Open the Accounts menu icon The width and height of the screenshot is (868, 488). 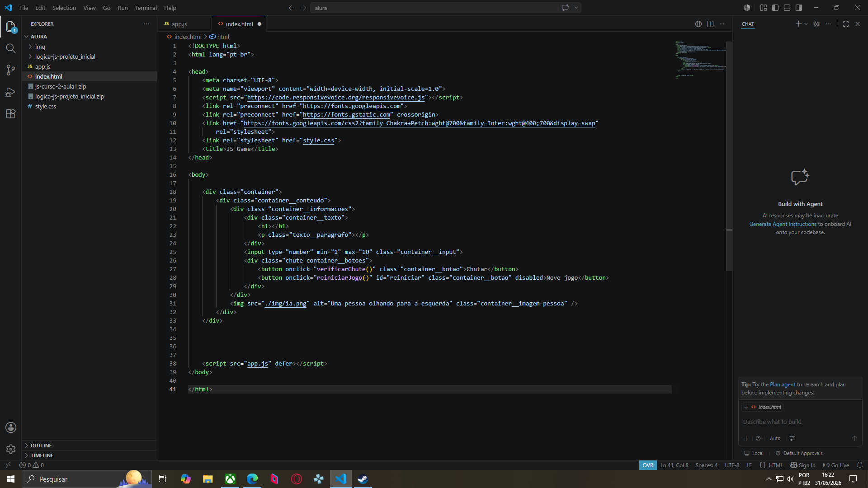pos(11,427)
